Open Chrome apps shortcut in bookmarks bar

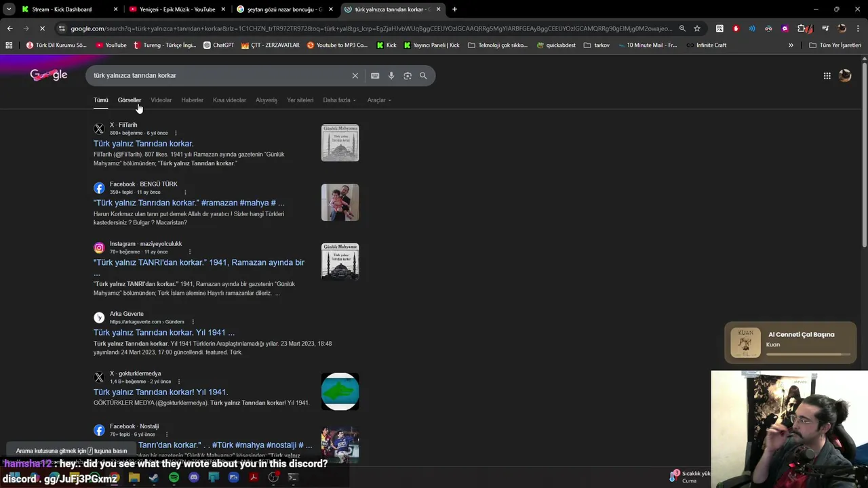point(9,45)
